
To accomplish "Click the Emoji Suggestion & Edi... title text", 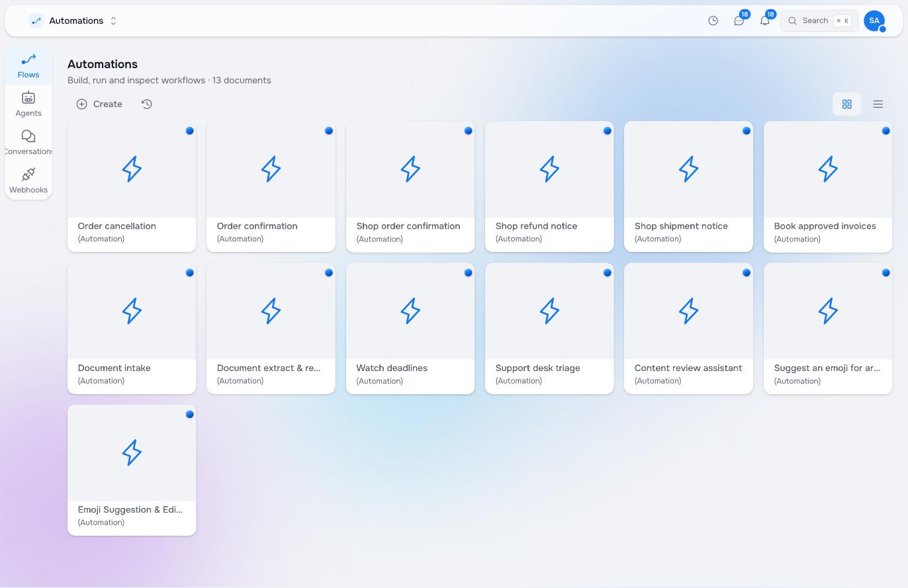I will click(x=130, y=510).
